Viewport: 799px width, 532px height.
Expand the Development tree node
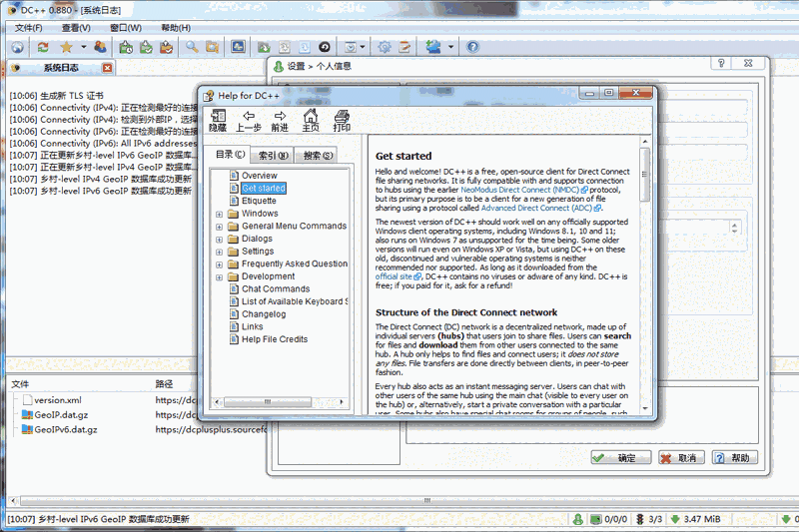[219, 277]
